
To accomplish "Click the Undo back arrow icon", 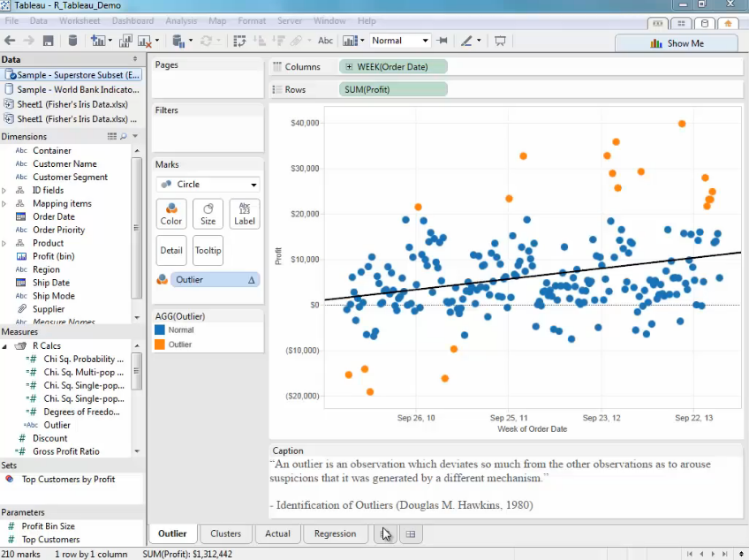I will 10,41.
